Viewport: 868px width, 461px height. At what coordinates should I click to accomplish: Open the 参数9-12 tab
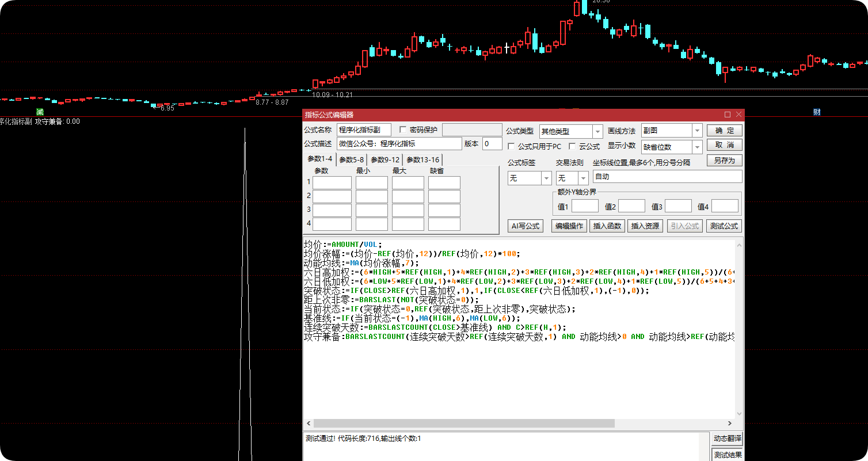[x=385, y=159]
